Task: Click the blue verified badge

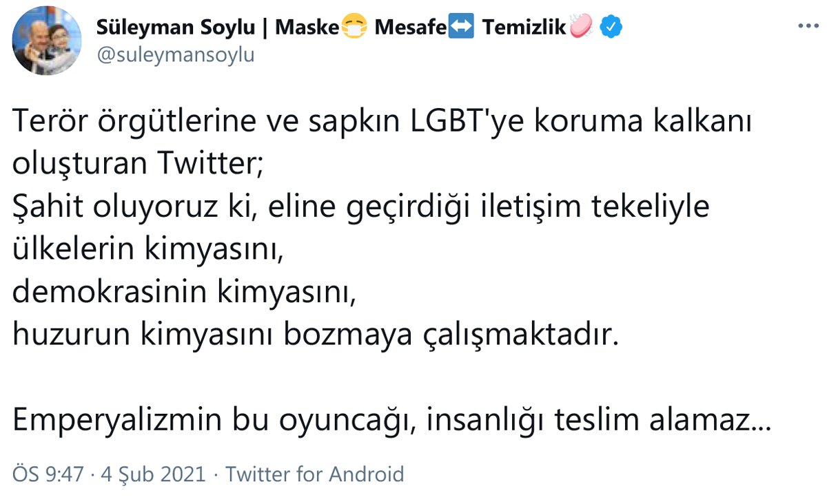Action: coord(611,28)
